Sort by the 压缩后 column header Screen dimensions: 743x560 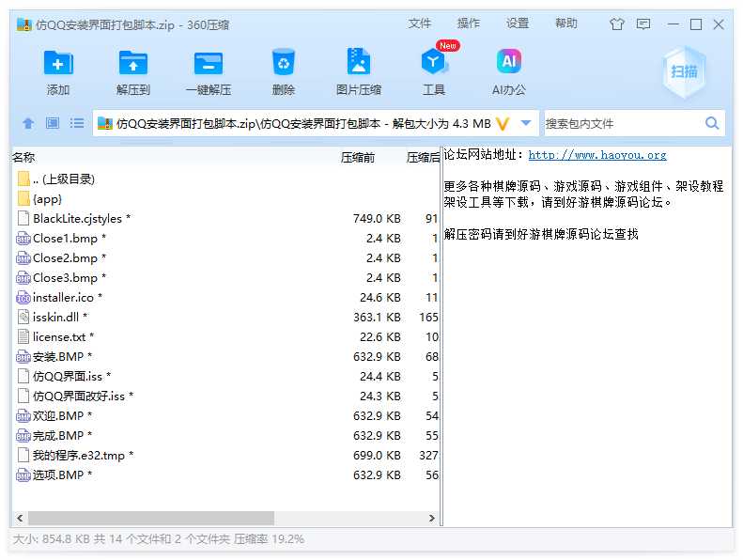pyautogui.click(x=423, y=158)
